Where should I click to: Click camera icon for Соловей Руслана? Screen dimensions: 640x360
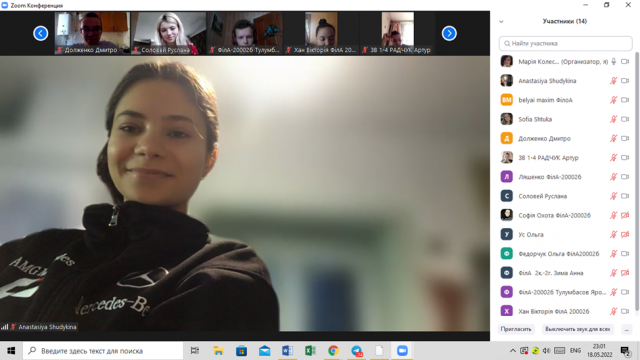pos(625,196)
